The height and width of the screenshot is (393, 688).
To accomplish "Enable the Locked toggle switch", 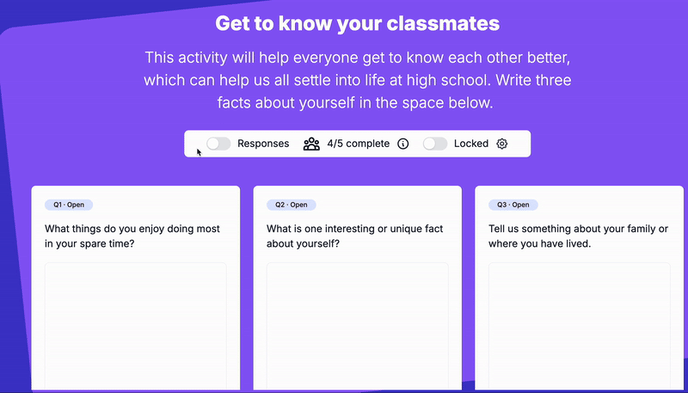I will 435,143.
